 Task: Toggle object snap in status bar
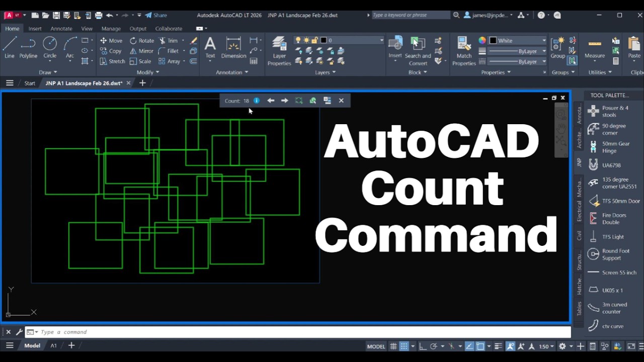point(480,346)
